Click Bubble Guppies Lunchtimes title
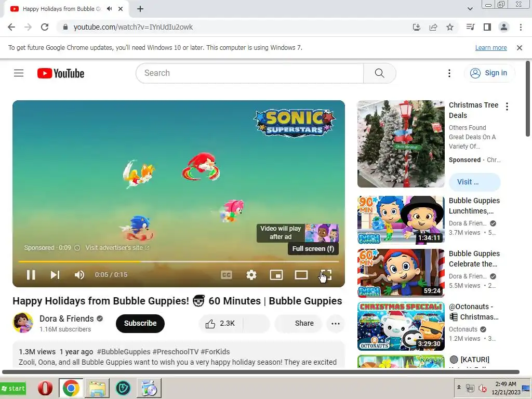Viewport: 532px width, 399px height. (474, 206)
